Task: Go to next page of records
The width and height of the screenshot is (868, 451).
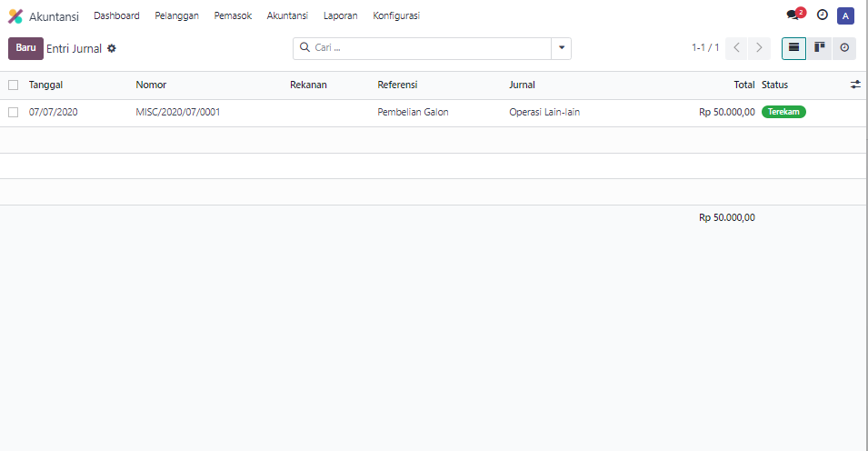Action: (x=759, y=48)
